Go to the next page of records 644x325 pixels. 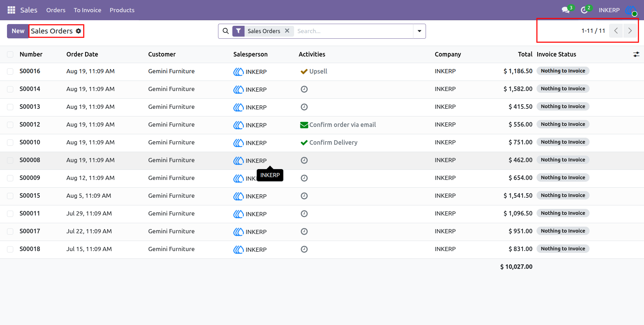coord(630,31)
